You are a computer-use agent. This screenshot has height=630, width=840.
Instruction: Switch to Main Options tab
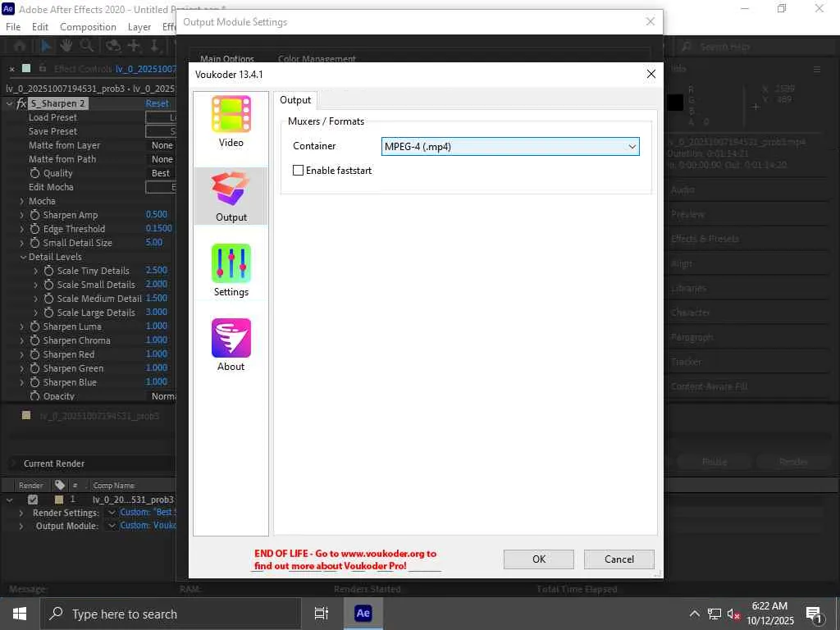tap(227, 58)
